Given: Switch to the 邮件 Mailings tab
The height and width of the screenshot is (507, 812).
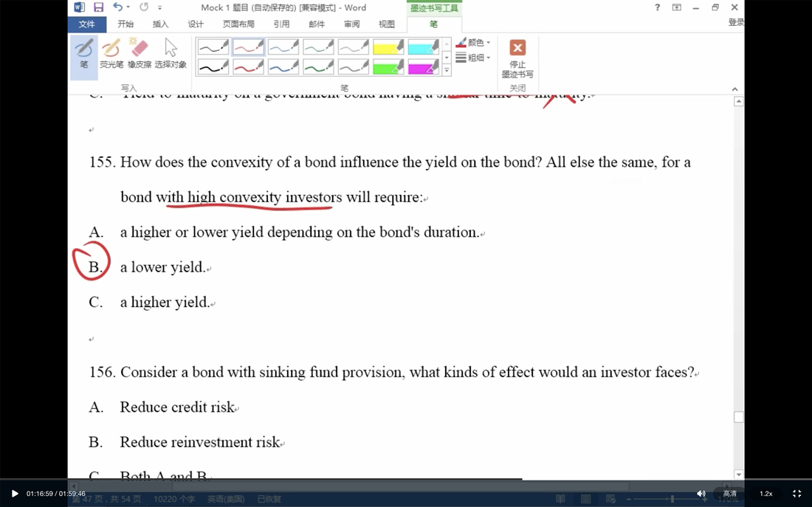Looking at the screenshot, I should pyautogui.click(x=317, y=24).
